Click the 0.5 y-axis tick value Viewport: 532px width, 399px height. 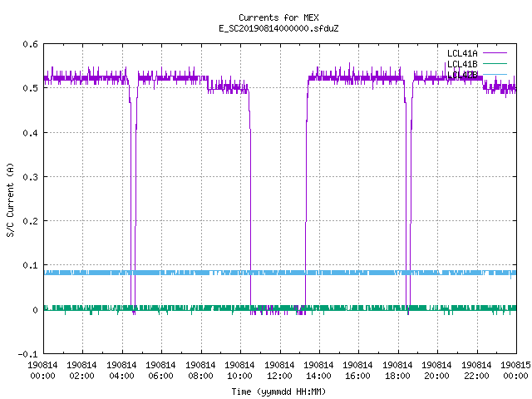click(x=30, y=88)
